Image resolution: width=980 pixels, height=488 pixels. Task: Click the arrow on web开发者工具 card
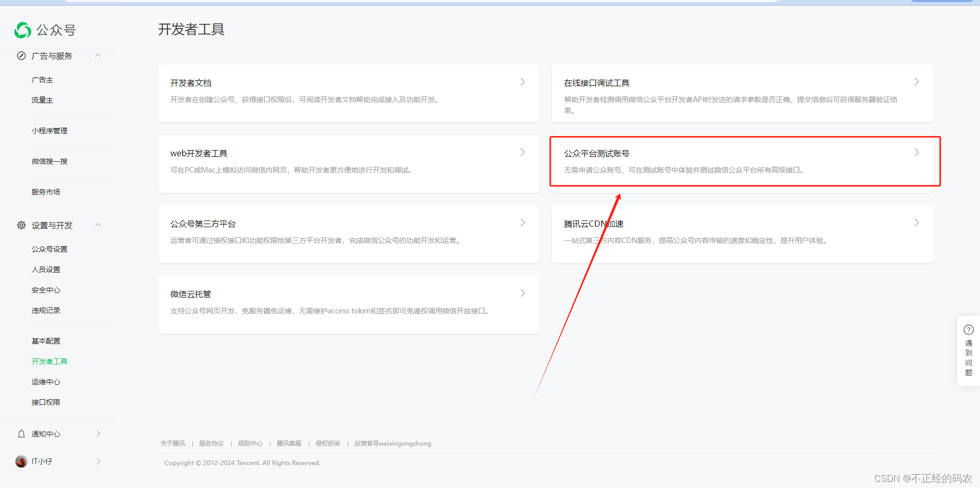pos(523,152)
